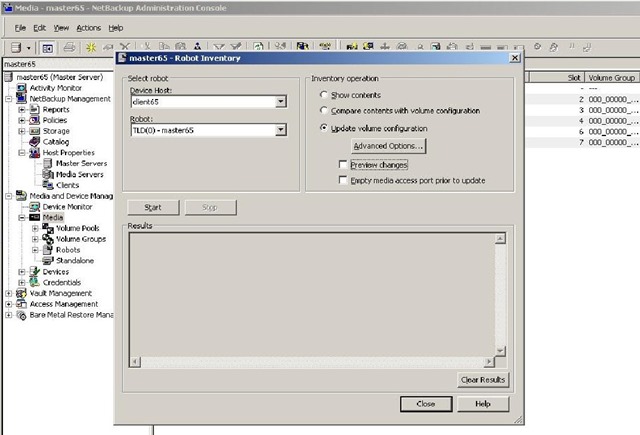Close the Robot Inventory dialog with X
The height and width of the screenshot is (435, 640).
pos(515,58)
